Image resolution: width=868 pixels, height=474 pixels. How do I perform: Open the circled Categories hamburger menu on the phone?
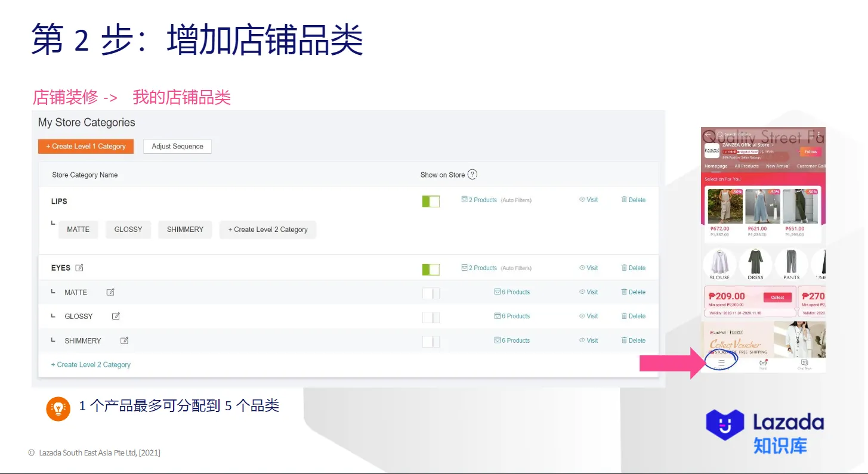(721, 361)
